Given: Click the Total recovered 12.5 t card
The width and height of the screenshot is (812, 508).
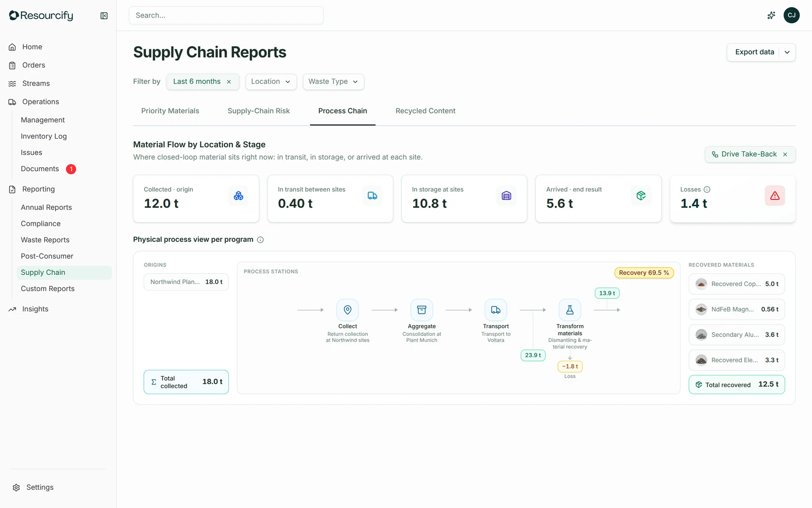Looking at the screenshot, I should 737,385.
